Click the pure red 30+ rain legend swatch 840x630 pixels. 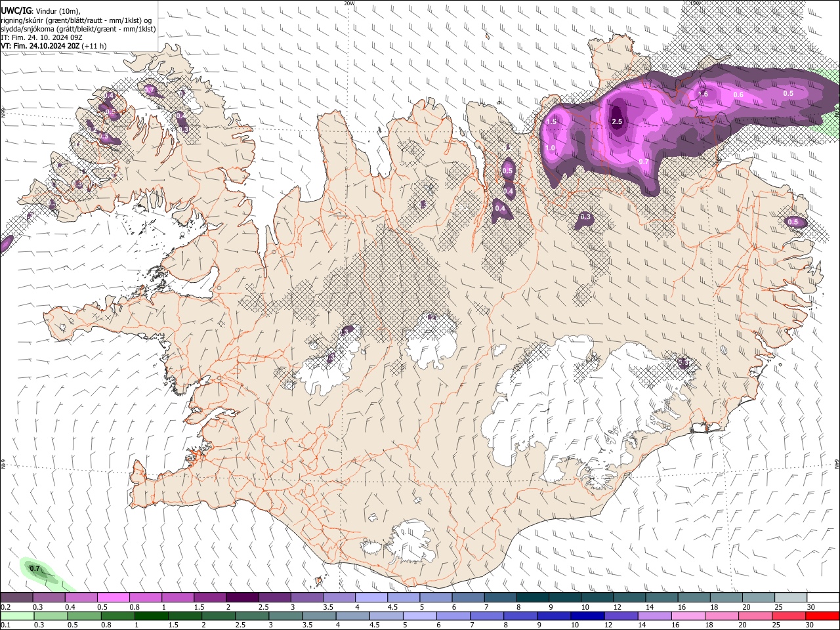point(824,616)
